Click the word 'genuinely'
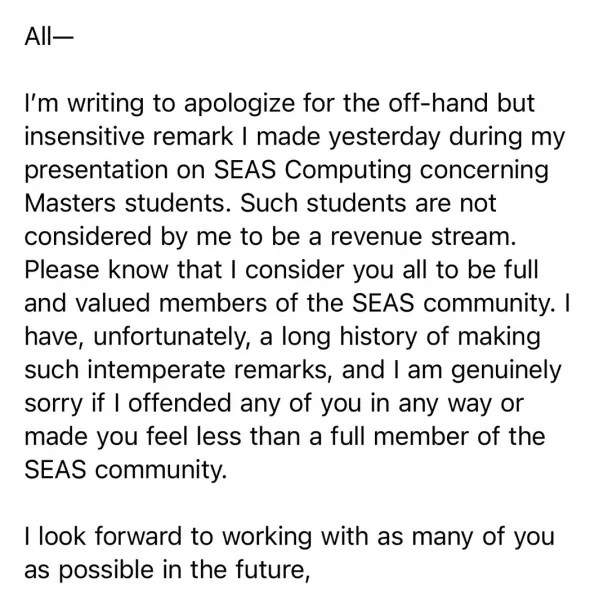 506,371
